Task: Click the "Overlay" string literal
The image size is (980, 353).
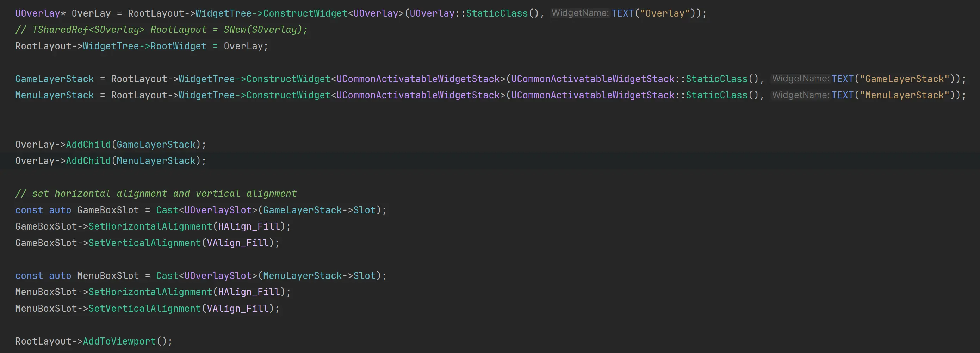Action: 665,13
